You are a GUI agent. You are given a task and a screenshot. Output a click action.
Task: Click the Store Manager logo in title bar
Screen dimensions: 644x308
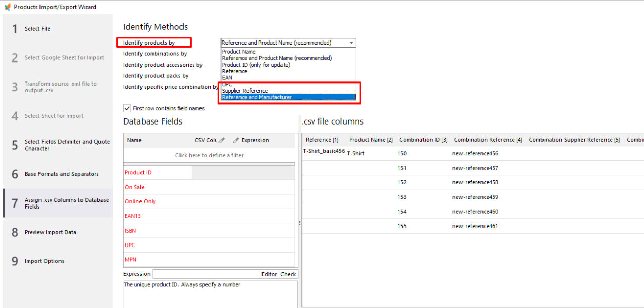click(7, 7)
